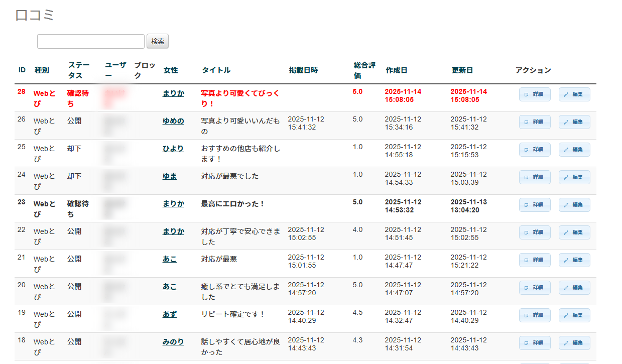Viewport: 622px width, 364px height.
Task: Click 編集 for review ID 19
Action: coord(574,315)
